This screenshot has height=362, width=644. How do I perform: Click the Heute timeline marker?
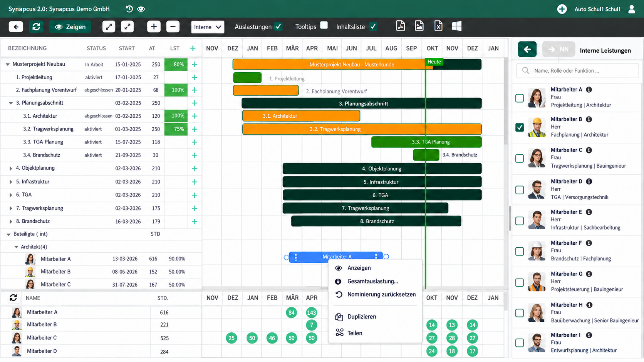434,62
